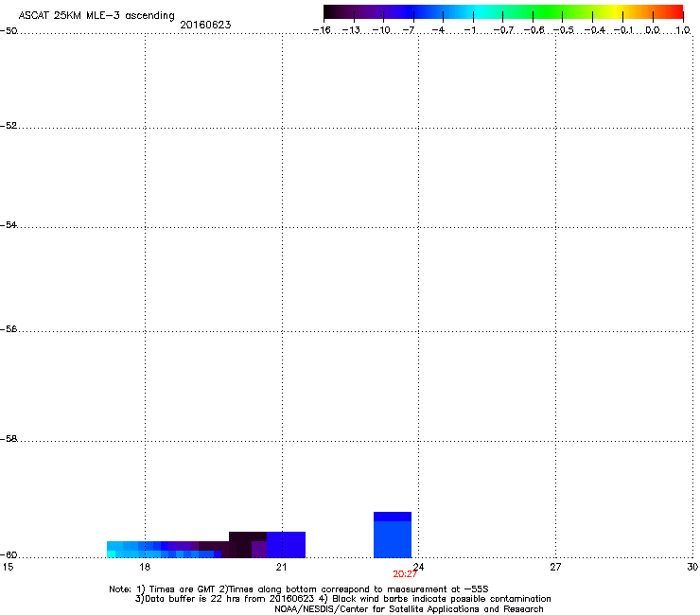This screenshot has width=700, height=615.
Task: Click the -7 label on the color scale
Action: click(x=408, y=30)
